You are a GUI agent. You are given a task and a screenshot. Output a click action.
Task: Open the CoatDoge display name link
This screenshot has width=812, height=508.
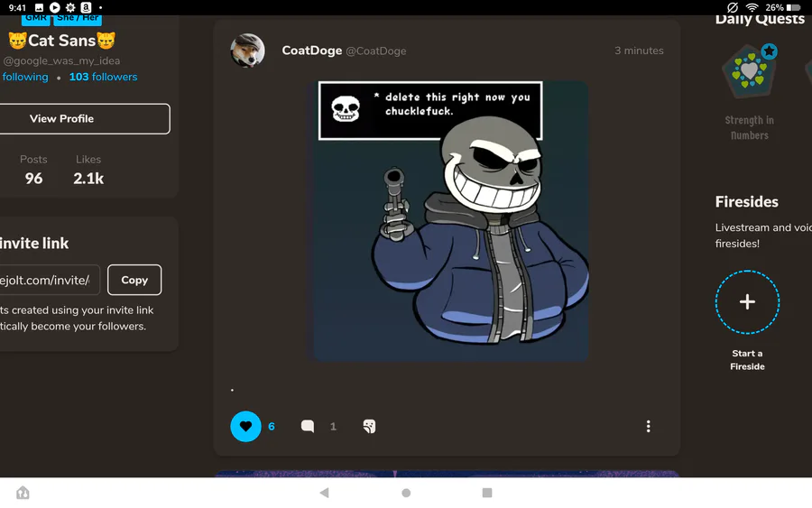pos(312,51)
